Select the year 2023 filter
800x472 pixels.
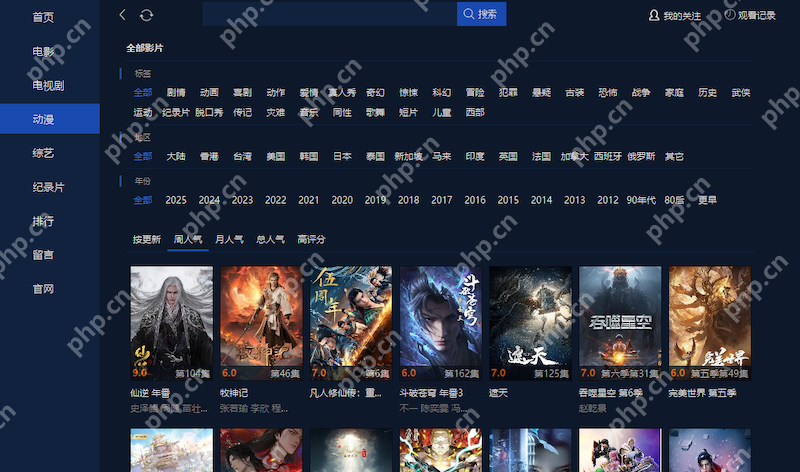pos(242,200)
